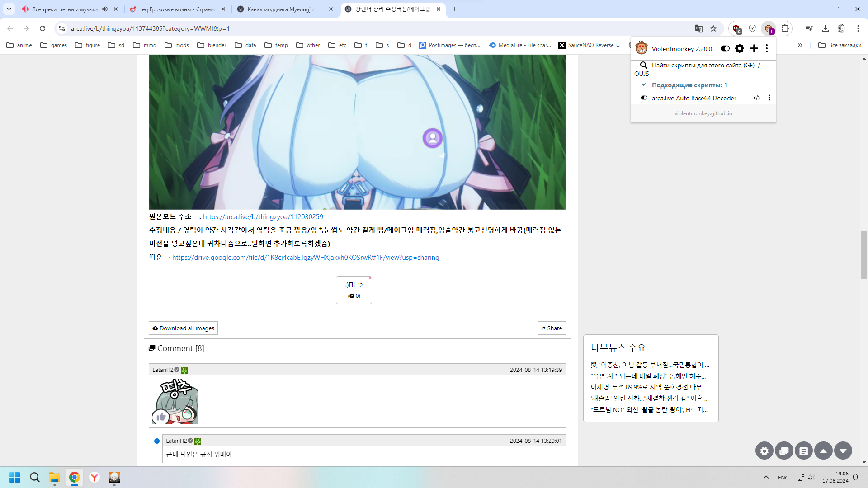The width and height of the screenshot is (868, 488).
Task: Open first news headline in 나무뉴스
Action: [650, 365]
